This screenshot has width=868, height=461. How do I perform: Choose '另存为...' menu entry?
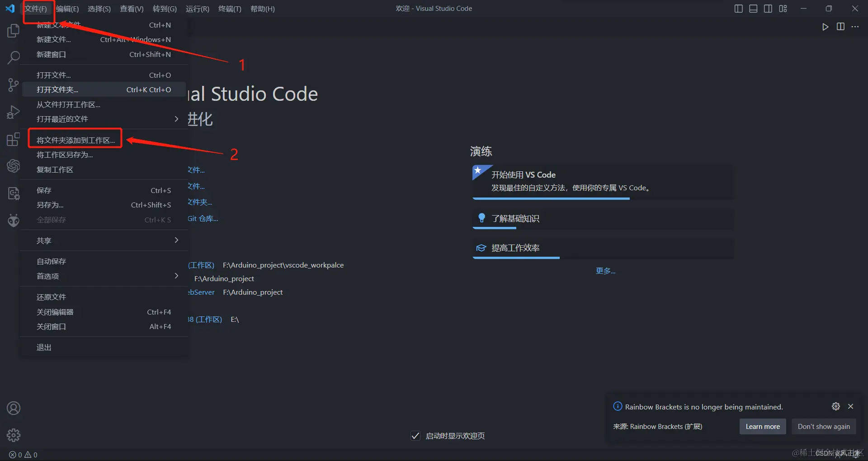pyautogui.click(x=104, y=205)
